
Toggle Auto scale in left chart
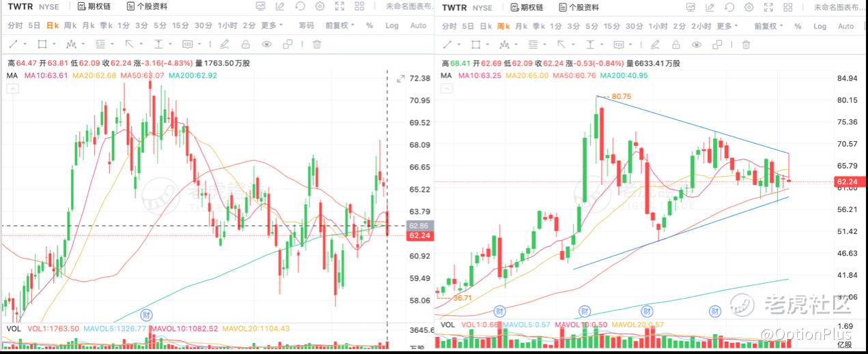click(418, 25)
